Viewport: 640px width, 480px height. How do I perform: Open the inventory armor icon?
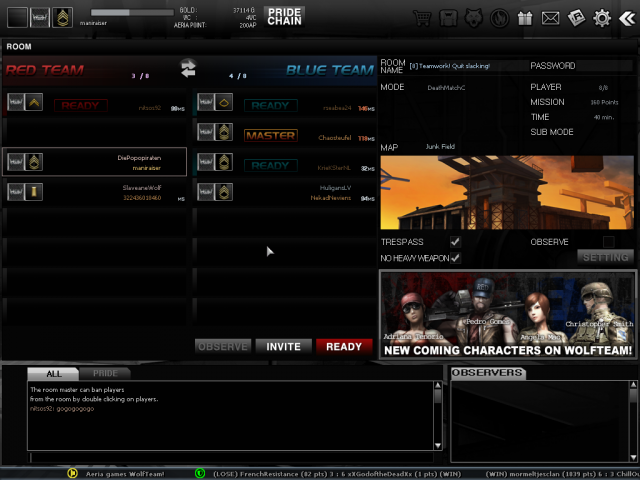448,18
